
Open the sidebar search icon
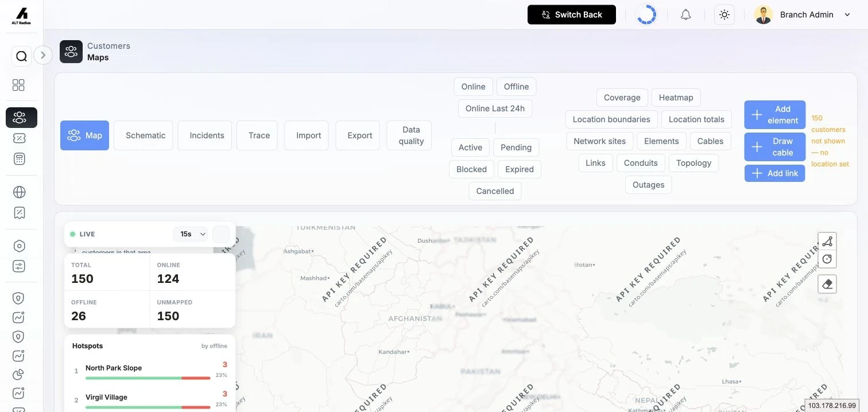(x=21, y=56)
